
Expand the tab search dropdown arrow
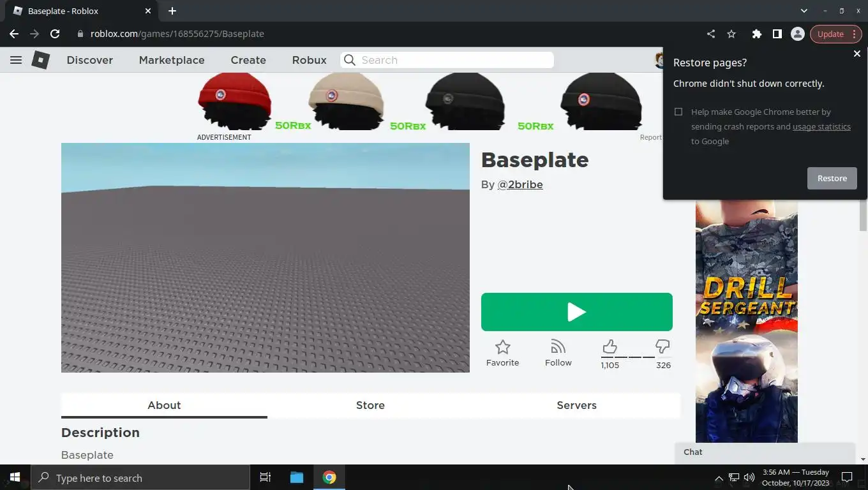tap(804, 11)
